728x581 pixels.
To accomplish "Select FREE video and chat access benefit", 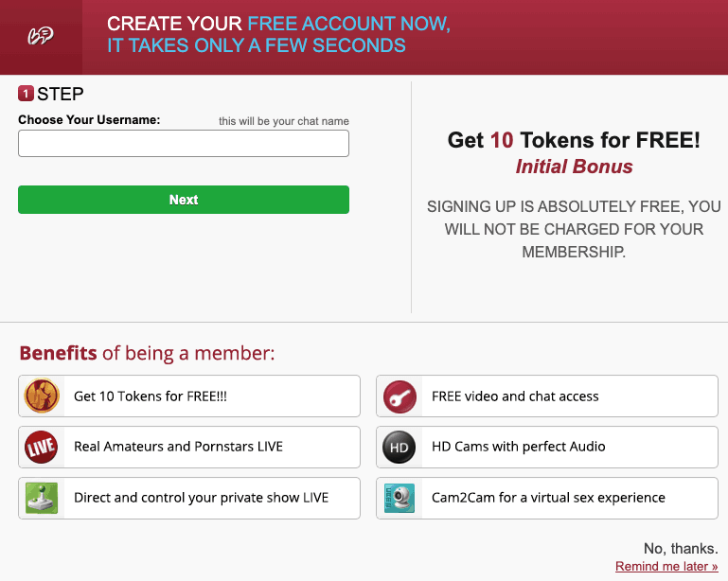I will point(547,396).
